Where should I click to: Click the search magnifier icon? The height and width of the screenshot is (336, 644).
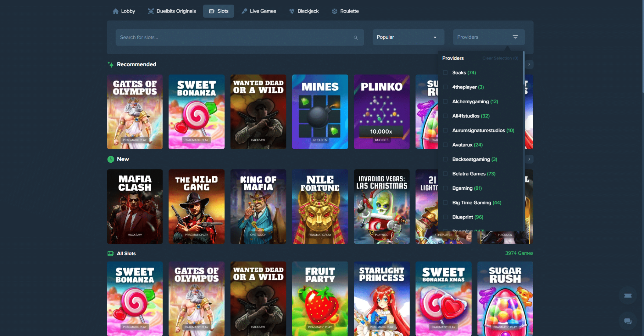[356, 37]
